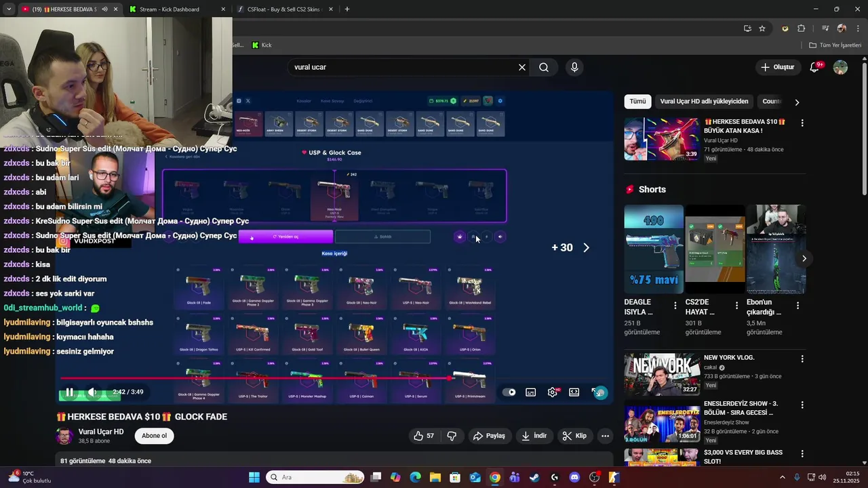The image size is (868, 488).
Task: Open options for the Ebon'un çıkardığı short
Action: point(797,306)
